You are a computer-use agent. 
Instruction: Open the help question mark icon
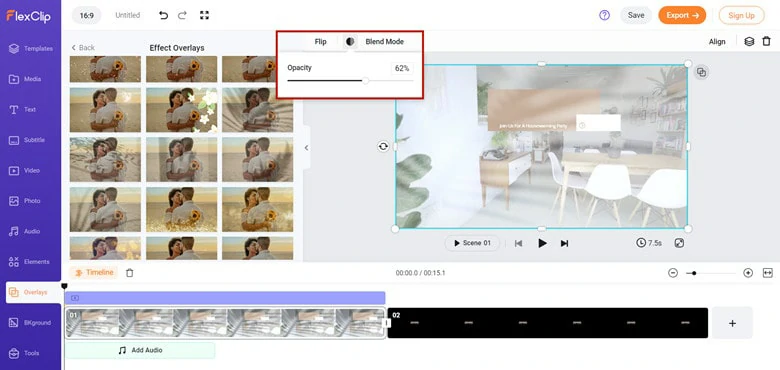(x=604, y=15)
